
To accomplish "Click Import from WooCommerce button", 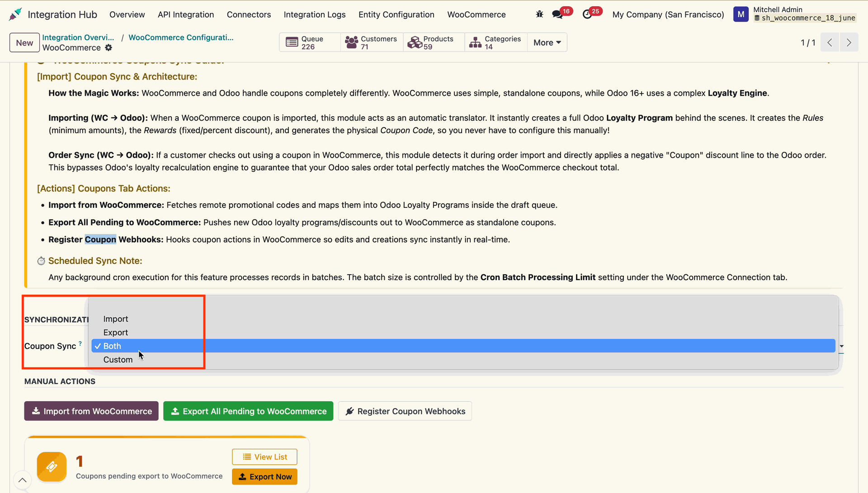I will click(x=91, y=411).
